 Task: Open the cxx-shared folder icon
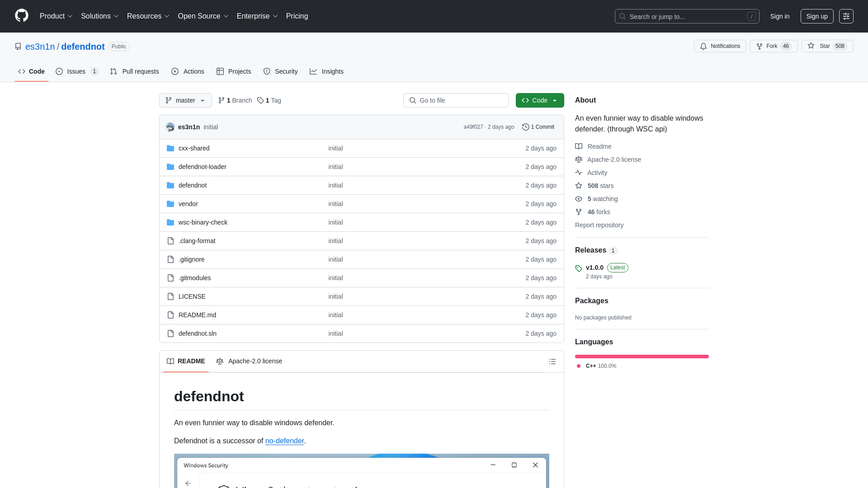pyautogui.click(x=170, y=148)
